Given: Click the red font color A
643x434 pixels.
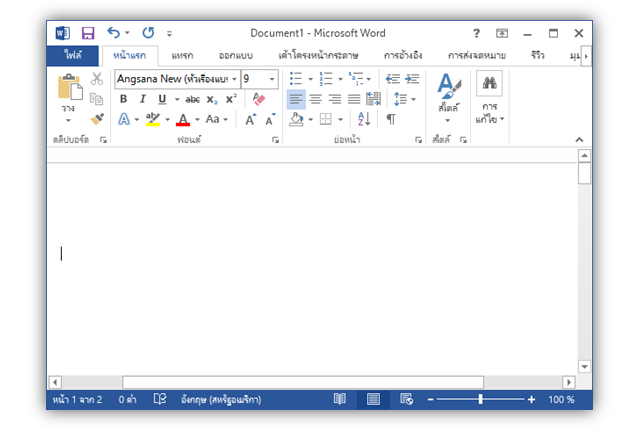Looking at the screenshot, I should [182, 119].
